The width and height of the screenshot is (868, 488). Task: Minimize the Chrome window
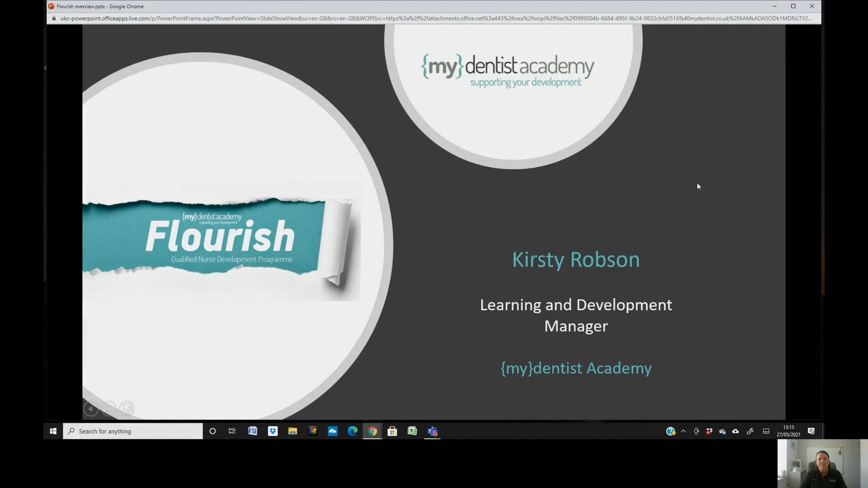(x=774, y=6)
